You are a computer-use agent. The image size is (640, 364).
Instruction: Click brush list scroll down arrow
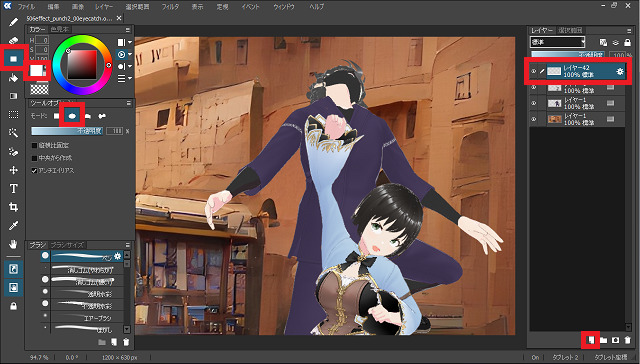[x=127, y=329]
